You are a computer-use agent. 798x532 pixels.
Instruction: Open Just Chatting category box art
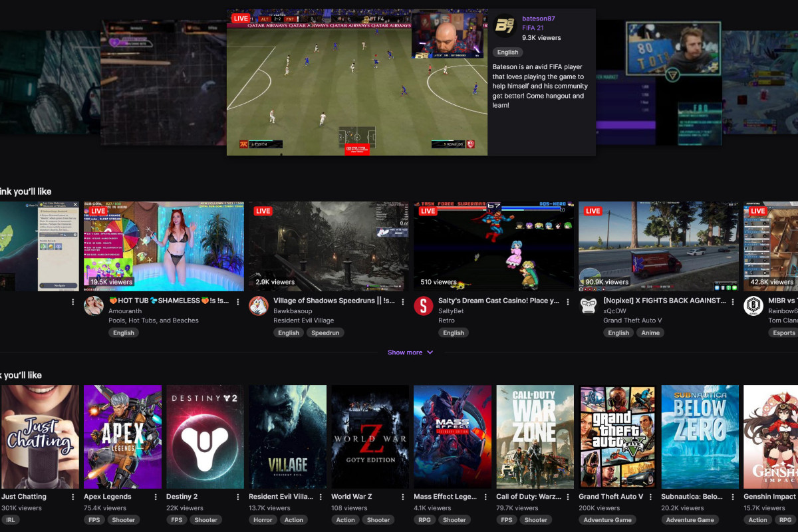click(39, 437)
